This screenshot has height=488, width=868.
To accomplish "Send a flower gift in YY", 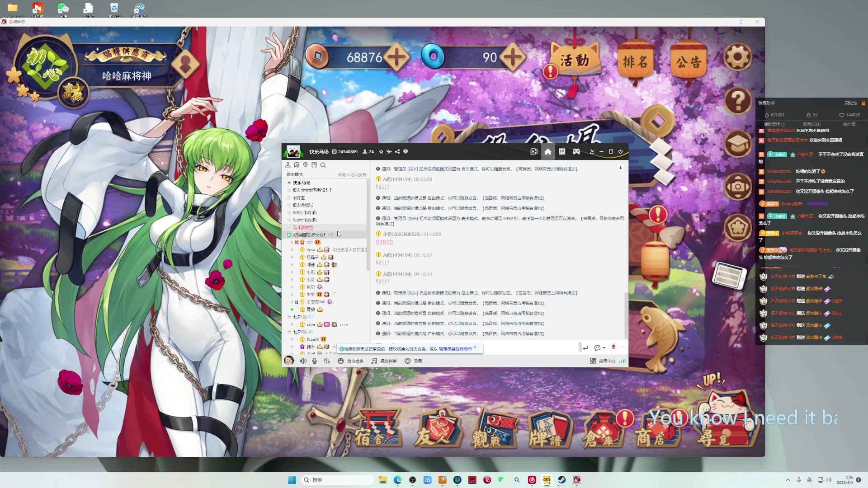I will coord(613,347).
